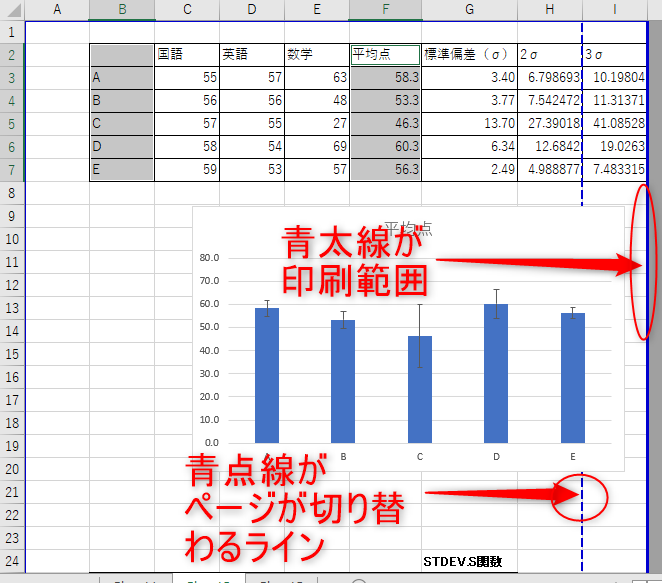Click the 3σ header cell
662x583 pixels.
pyautogui.click(x=615, y=54)
